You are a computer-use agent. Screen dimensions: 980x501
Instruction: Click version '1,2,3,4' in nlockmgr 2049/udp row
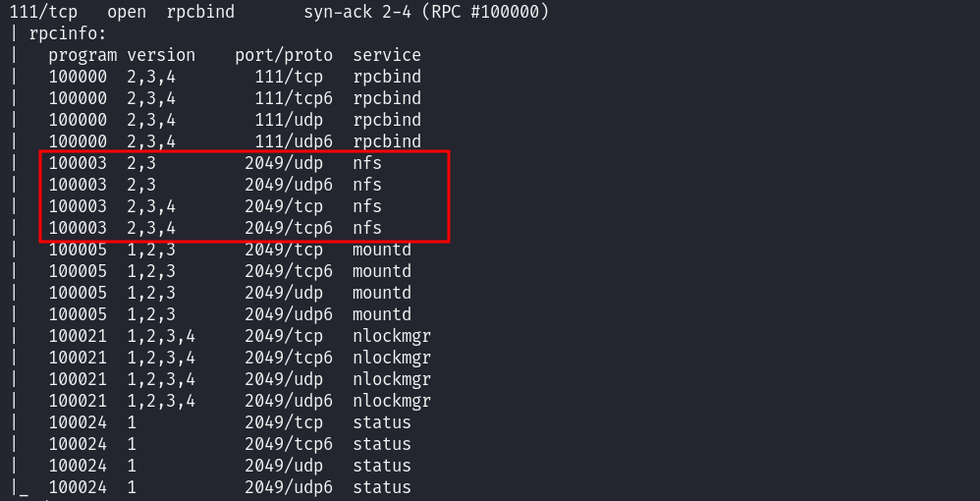[161, 379]
